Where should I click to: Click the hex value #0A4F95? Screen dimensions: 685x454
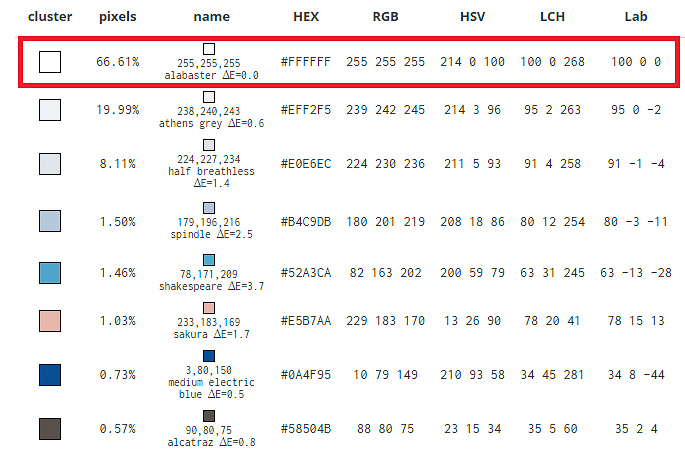[x=306, y=375]
